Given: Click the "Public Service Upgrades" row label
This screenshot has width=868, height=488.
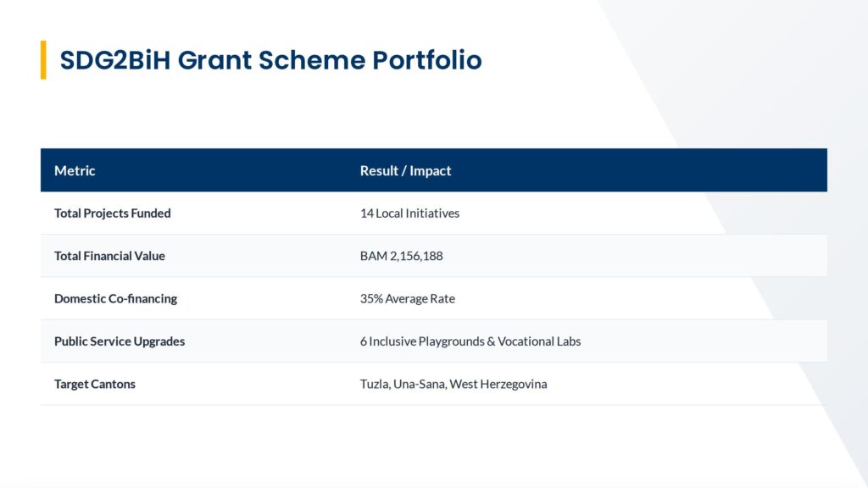Looking at the screenshot, I should 120,341.
